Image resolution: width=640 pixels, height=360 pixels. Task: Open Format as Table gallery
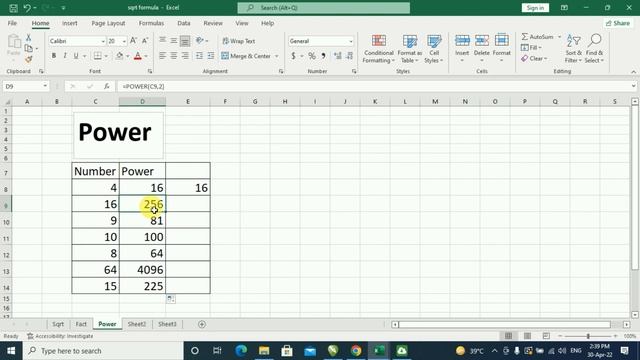tap(409, 49)
